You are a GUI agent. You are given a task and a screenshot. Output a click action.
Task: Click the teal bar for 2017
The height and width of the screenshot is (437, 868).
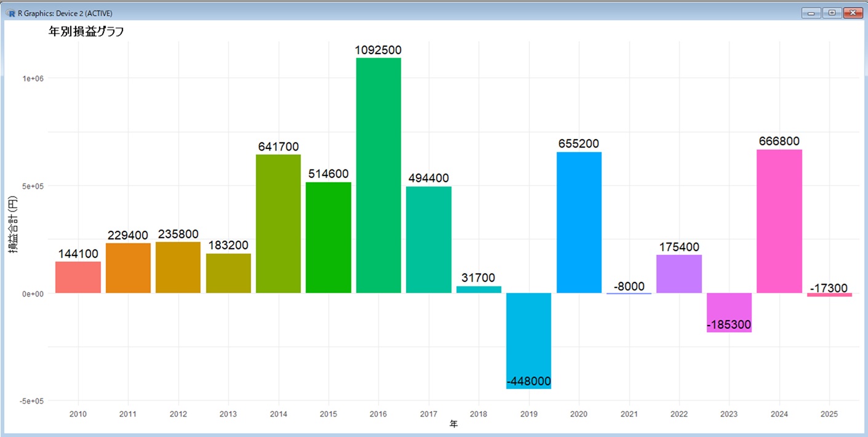click(x=428, y=239)
